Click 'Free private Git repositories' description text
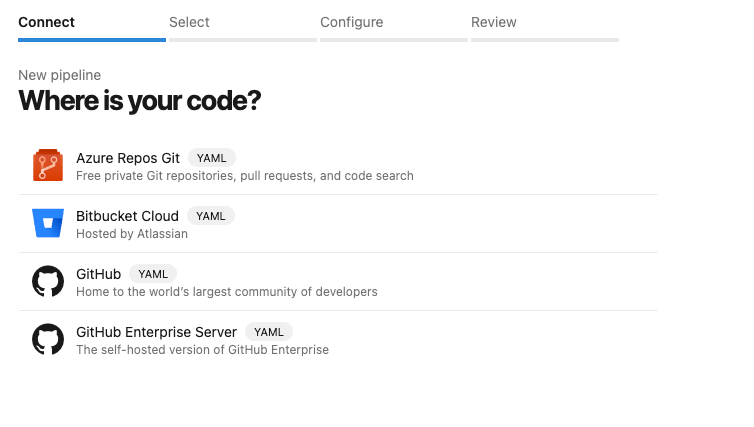 pos(245,176)
